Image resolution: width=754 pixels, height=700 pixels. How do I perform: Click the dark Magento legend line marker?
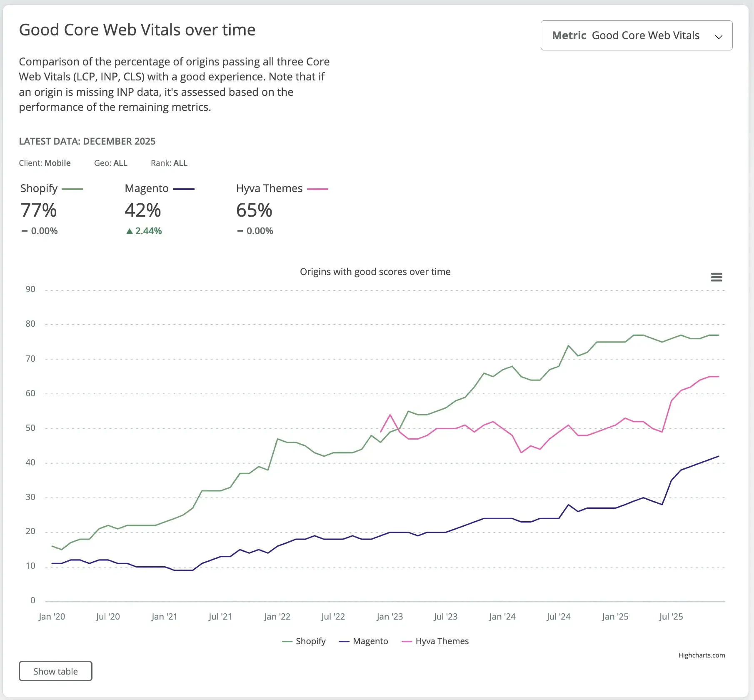(x=183, y=189)
